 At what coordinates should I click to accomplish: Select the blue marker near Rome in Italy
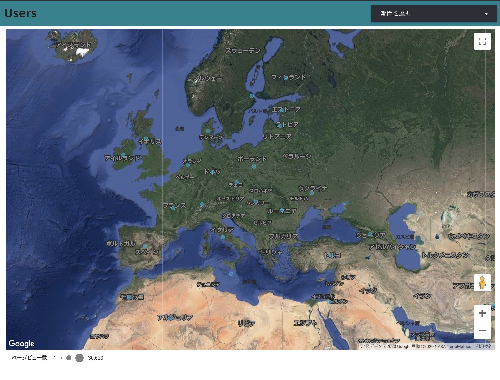pos(223,237)
